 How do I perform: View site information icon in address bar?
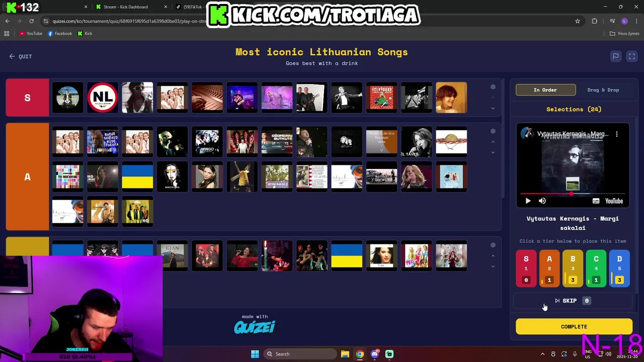pos(46,21)
